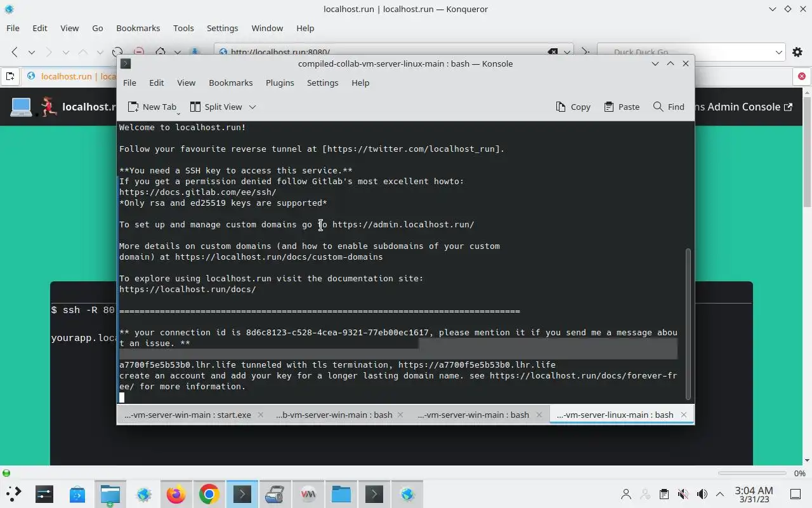
Task: Click the Find button in Konsole
Action: pyautogui.click(x=669, y=107)
